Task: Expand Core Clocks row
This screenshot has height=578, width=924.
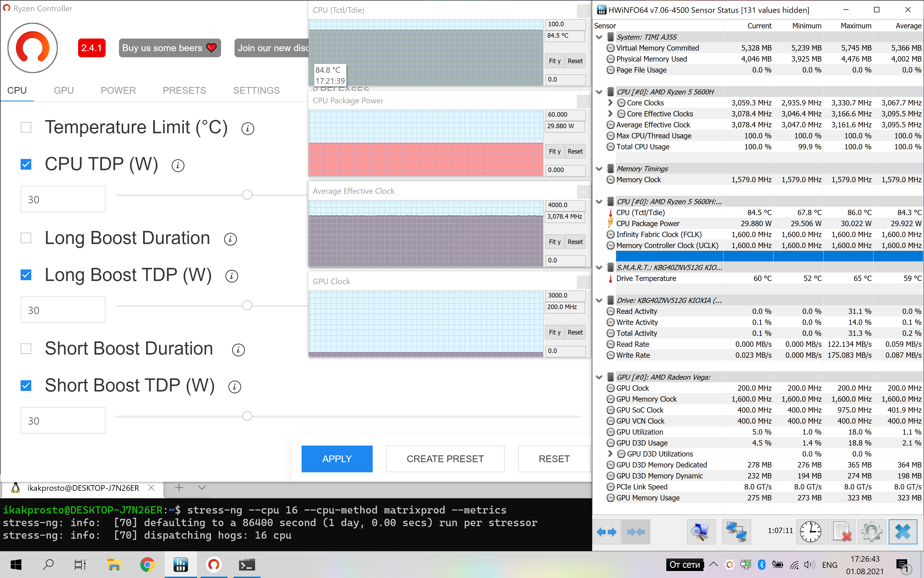Action: point(610,103)
